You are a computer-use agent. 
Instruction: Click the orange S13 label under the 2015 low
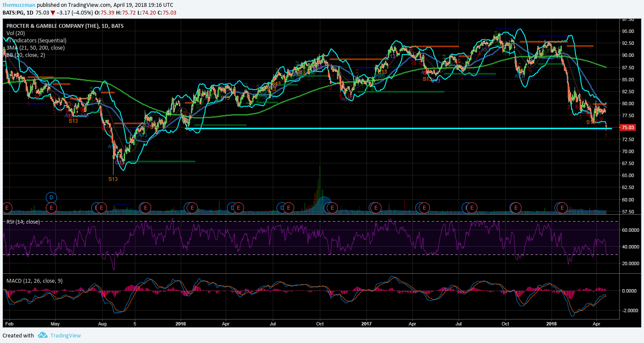coord(113,179)
